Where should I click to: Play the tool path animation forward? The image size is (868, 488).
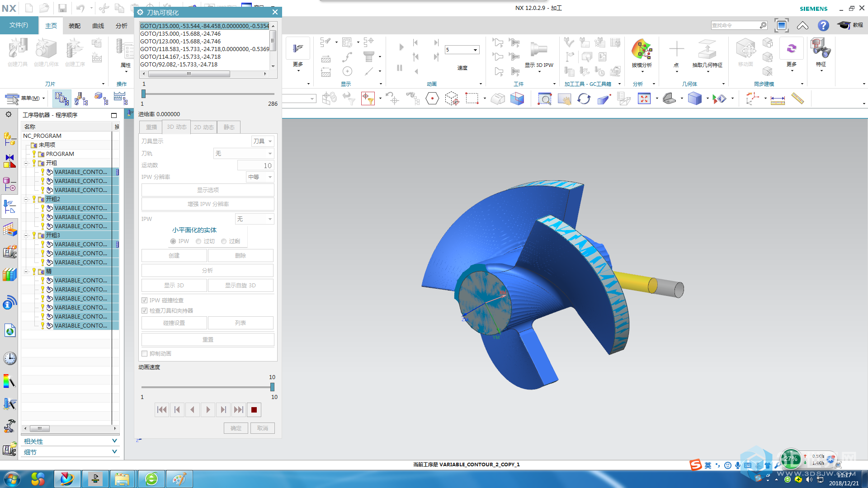(208, 410)
